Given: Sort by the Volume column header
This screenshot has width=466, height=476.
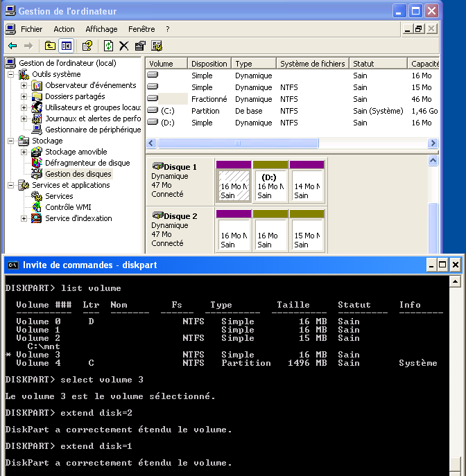Looking at the screenshot, I should [x=166, y=64].
